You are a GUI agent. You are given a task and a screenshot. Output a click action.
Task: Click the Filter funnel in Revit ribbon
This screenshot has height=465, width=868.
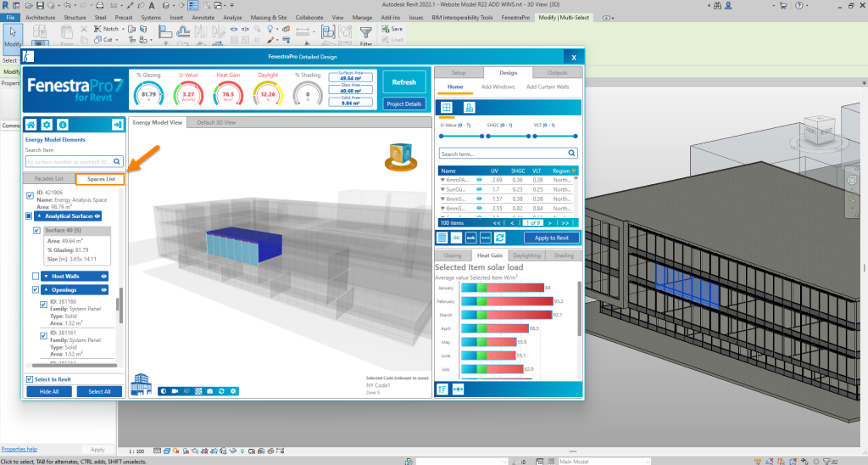pos(366,35)
